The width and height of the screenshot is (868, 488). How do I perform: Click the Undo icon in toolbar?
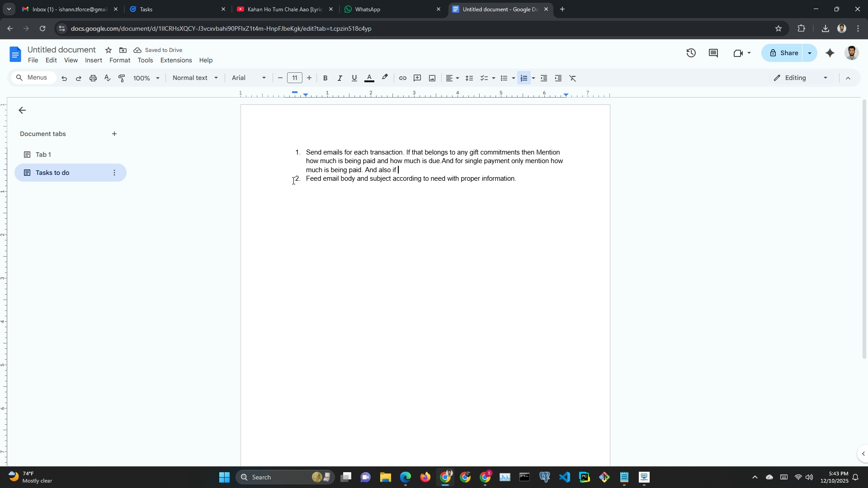pos(64,78)
